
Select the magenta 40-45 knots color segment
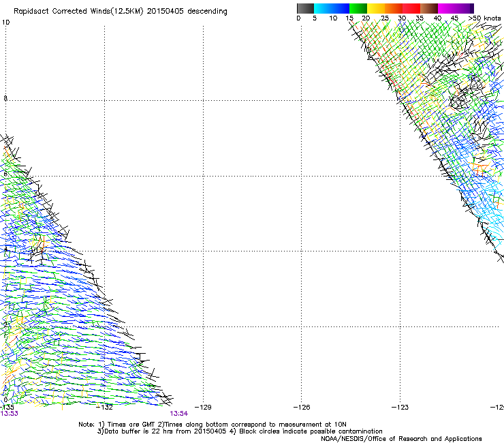[447, 8]
